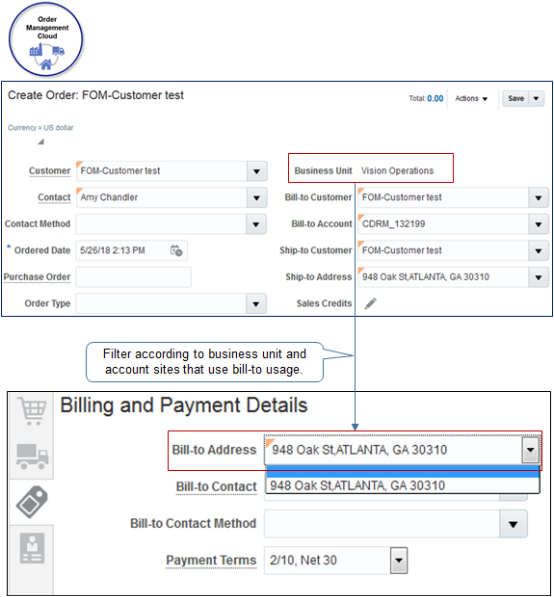Viewport: 554px width, 597px height.
Task: Open the Ship-to Customer dropdown
Action: coord(538,251)
